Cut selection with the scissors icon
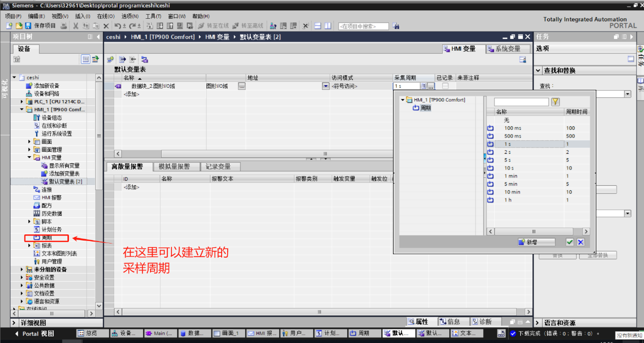This screenshot has width=644, height=343. click(76, 26)
